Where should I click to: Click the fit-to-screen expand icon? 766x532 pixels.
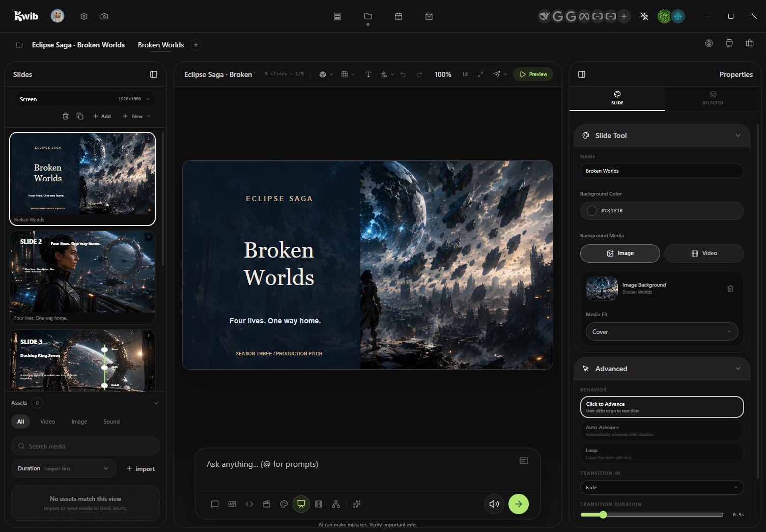(480, 74)
